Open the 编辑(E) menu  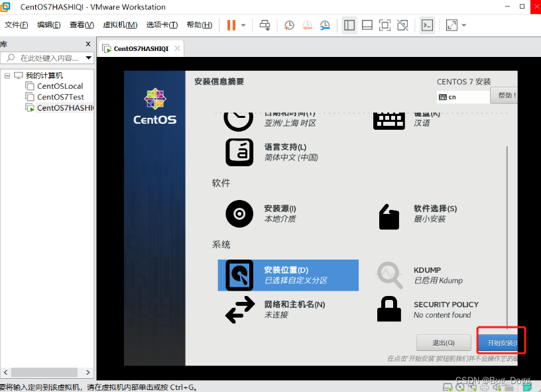(48, 24)
